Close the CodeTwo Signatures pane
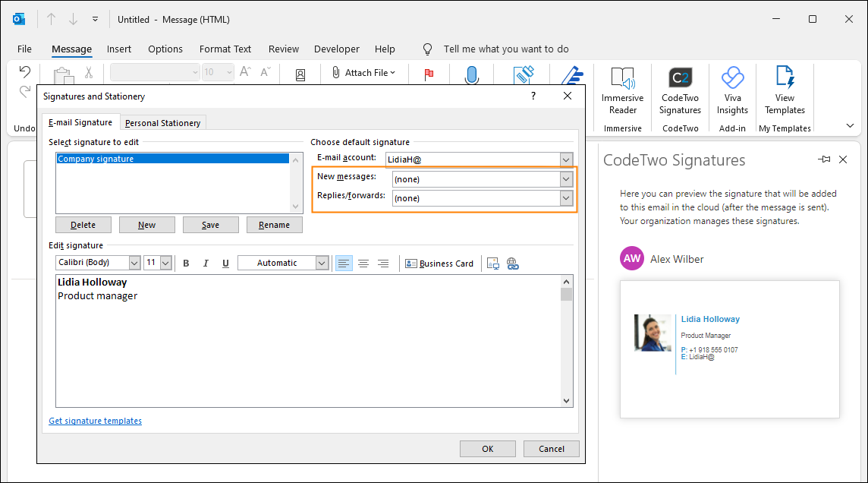Viewport: 868px width, 483px height. [x=843, y=159]
